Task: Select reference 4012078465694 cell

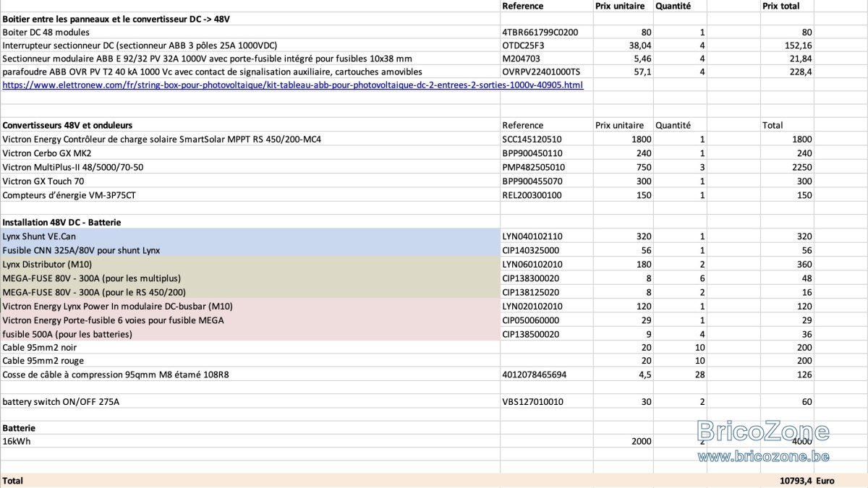Action: pyautogui.click(x=546, y=374)
